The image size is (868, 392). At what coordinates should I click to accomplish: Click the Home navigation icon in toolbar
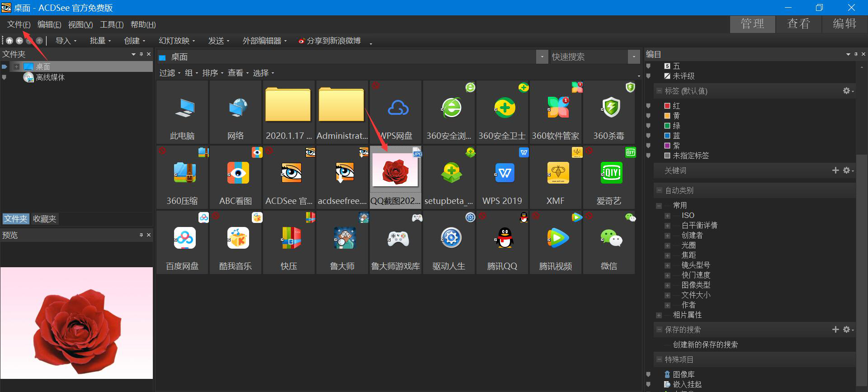click(9, 41)
